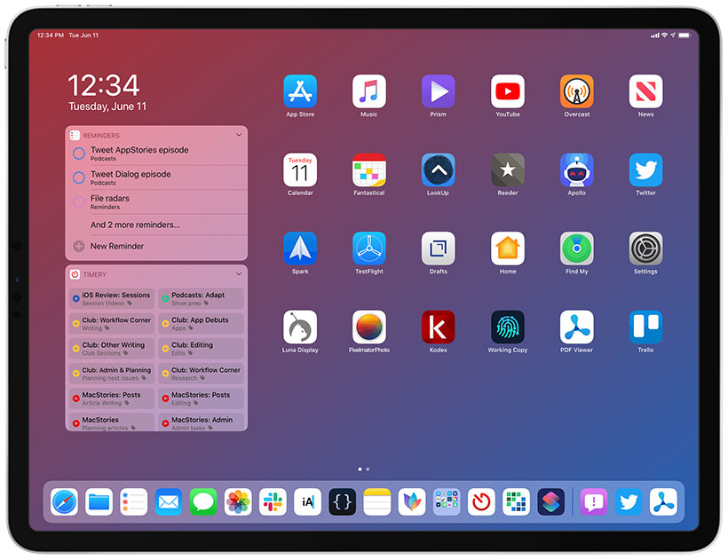Image resolution: width=728 pixels, height=560 pixels.
Task: Open Timery in the dock
Action: 481,502
